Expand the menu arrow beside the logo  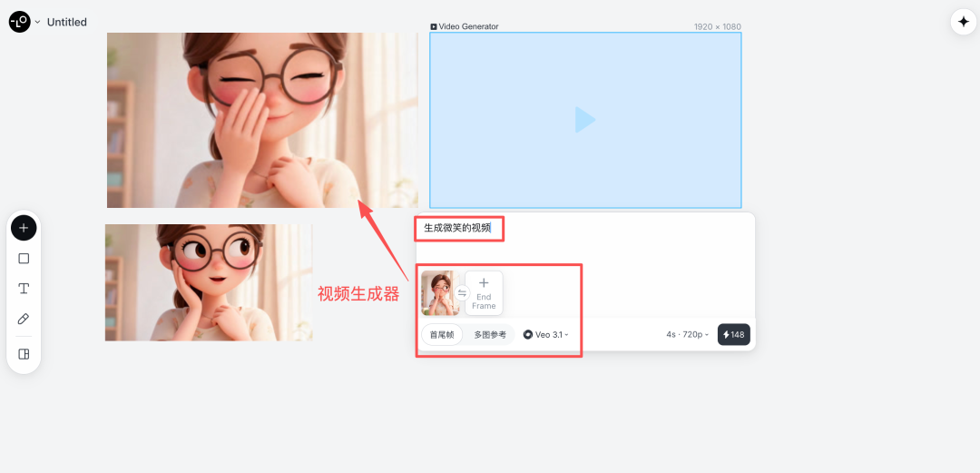37,22
